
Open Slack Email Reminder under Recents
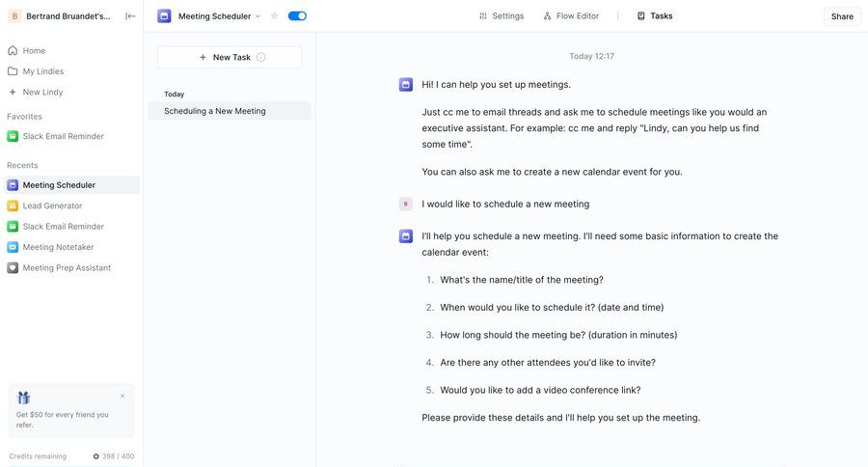(70, 226)
